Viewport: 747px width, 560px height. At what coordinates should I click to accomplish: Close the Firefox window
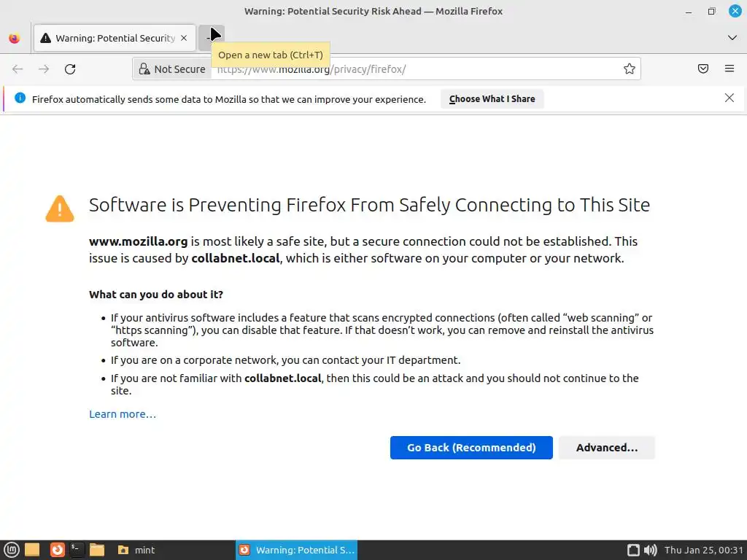coord(735,11)
